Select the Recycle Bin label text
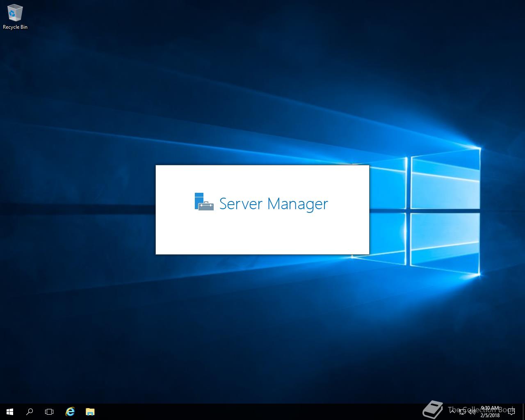This screenshot has width=525, height=420. coord(15,27)
